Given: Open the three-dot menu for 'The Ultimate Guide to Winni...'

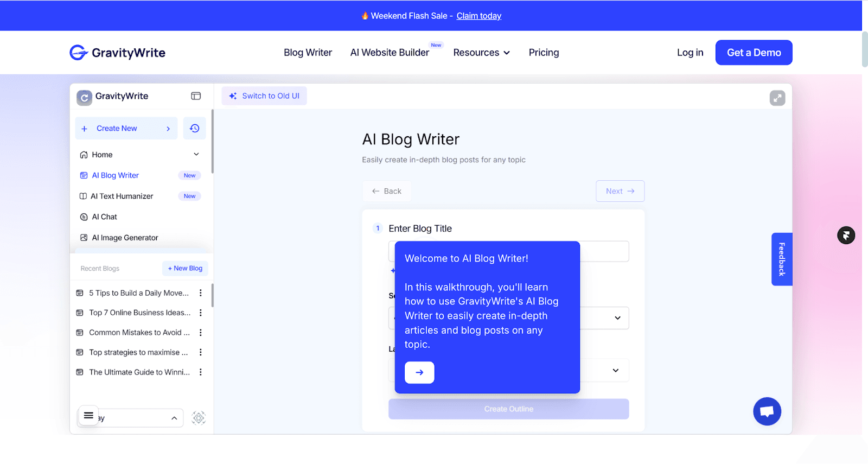Looking at the screenshot, I should point(201,372).
